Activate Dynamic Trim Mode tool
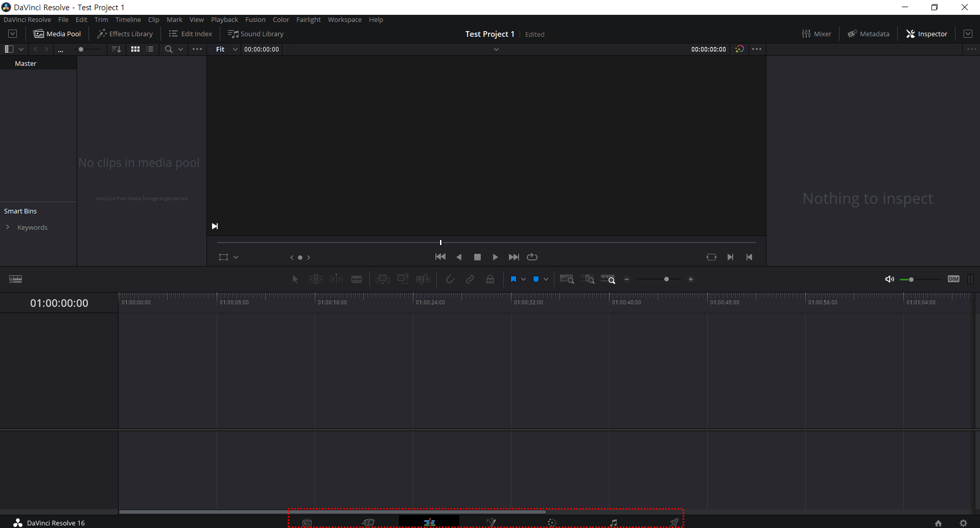 click(x=336, y=279)
